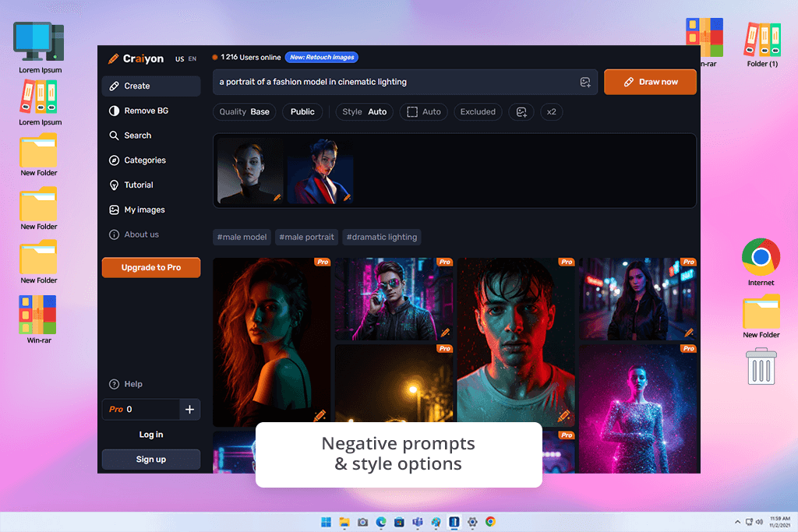Viewport: 798px width, 532px height.
Task: Toggle the Public visibility option
Action: (x=302, y=112)
